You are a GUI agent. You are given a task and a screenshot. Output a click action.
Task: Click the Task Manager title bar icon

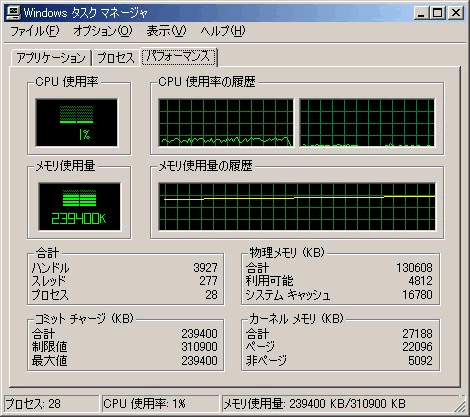[x=14, y=12]
